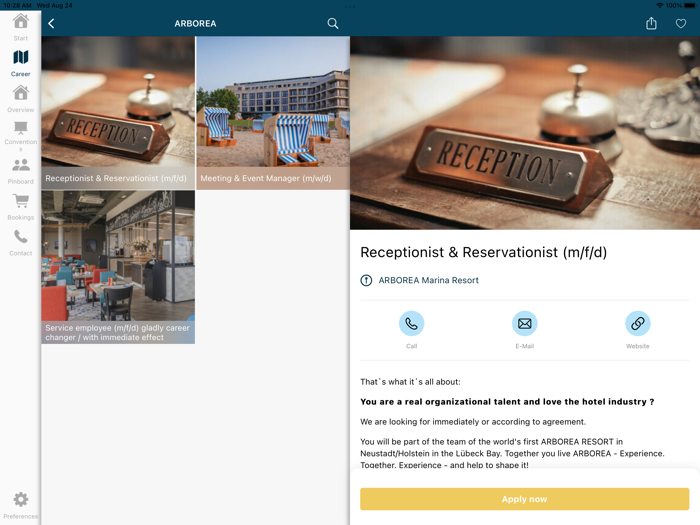Click the Apply now button
This screenshot has width=700, height=525.
tap(525, 499)
